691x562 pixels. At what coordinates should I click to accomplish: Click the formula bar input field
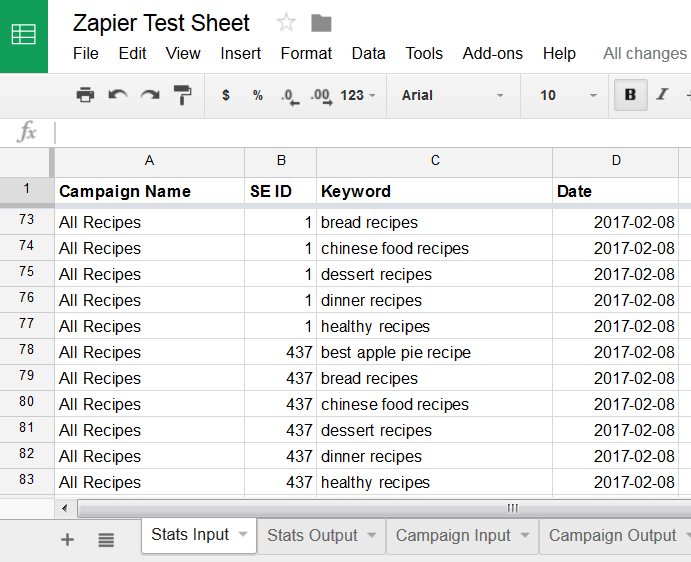(x=370, y=132)
